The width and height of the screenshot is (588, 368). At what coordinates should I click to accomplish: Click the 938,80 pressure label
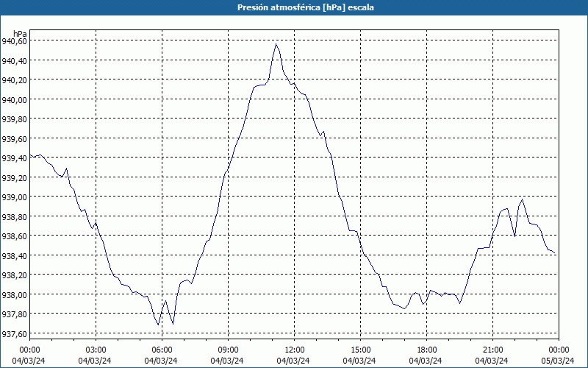tap(14, 216)
